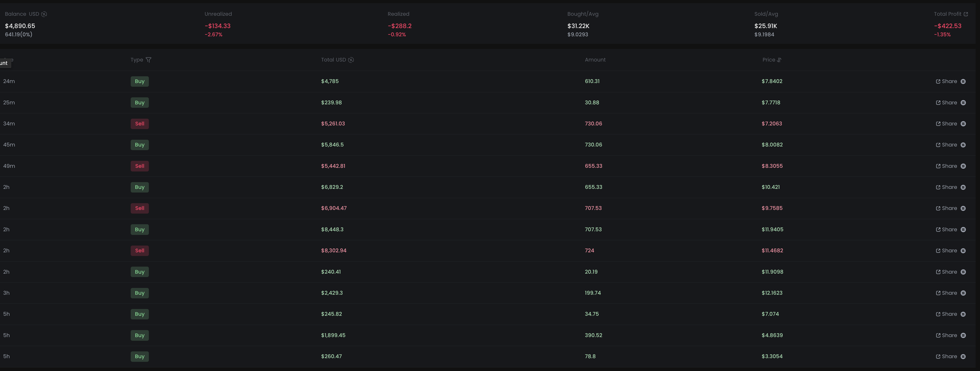980x371 pixels.
Task: Click the Solana icon on the $5,442.81 Sell row
Action: [x=963, y=166]
